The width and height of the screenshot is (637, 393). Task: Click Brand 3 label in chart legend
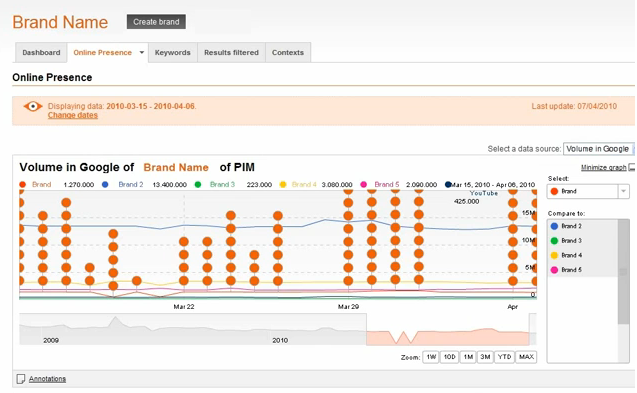tap(222, 185)
